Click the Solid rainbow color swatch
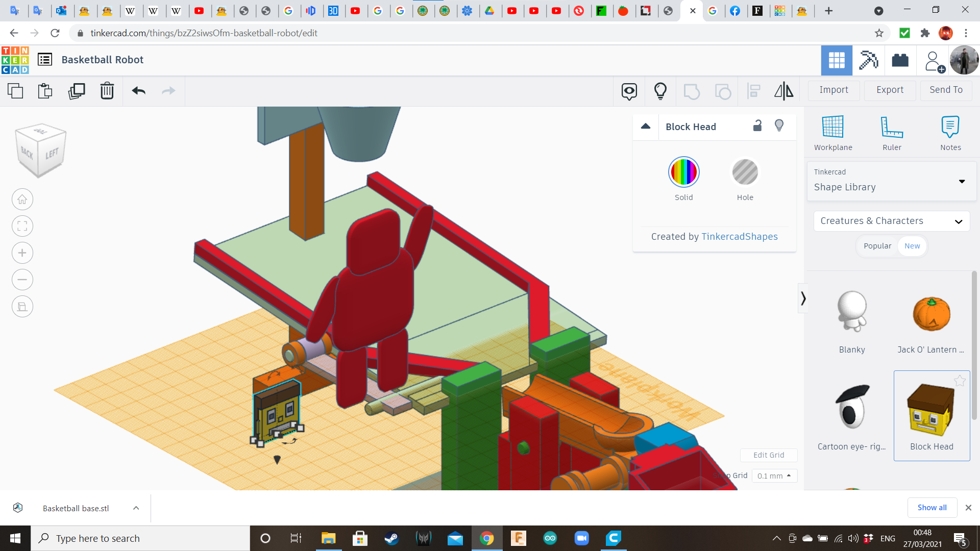The image size is (980, 551). coord(683,172)
